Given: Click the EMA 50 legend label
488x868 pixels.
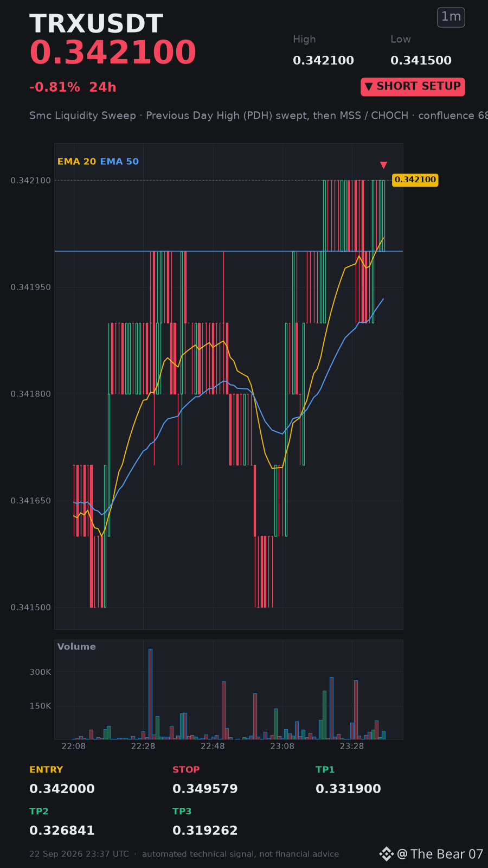Looking at the screenshot, I should click(119, 162).
